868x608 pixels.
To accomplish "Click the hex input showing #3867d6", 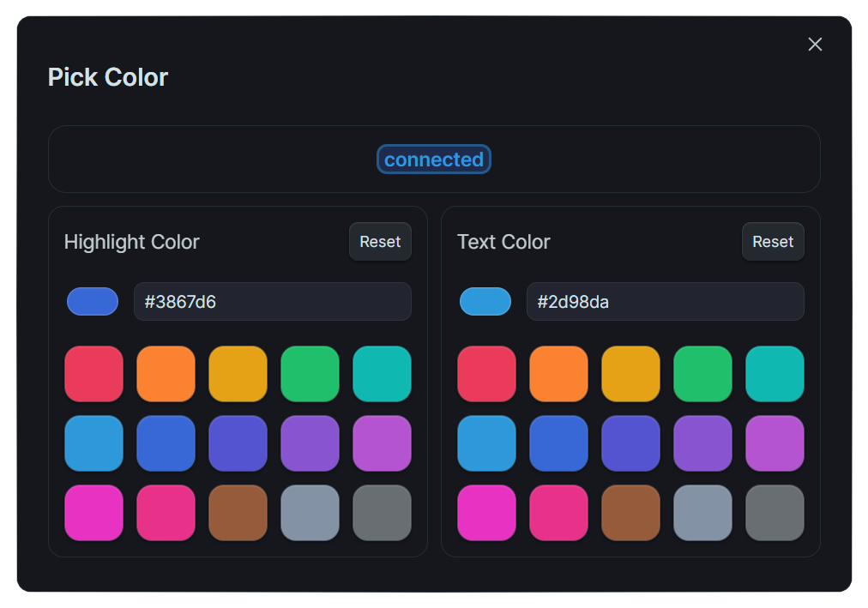I will click(273, 301).
